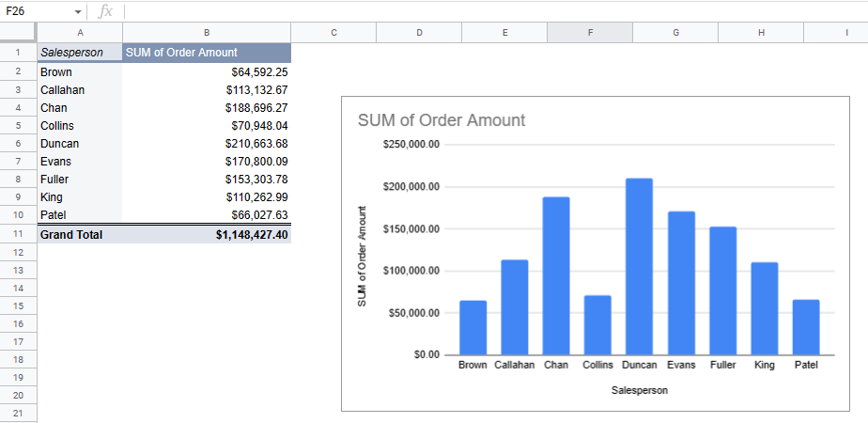This screenshot has width=868, height=423.
Task: Click the SUM of Order Amount header cell
Action: (206, 53)
